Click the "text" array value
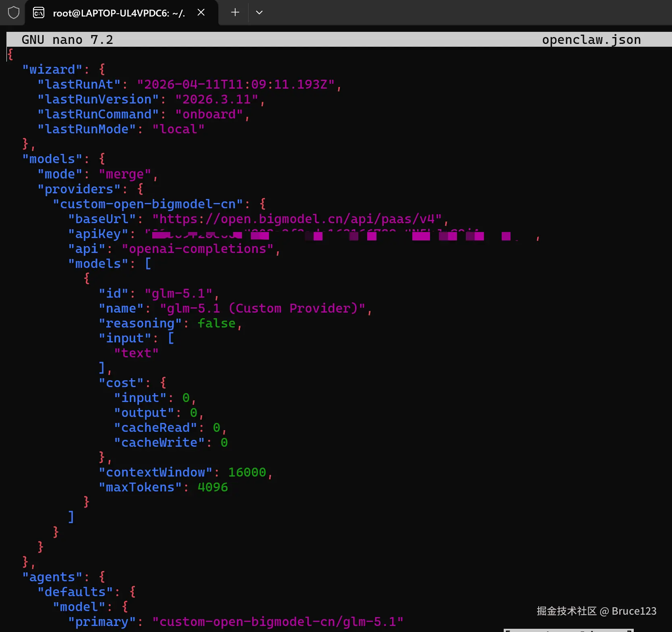Viewport: 672px width, 632px height. tap(136, 353)
